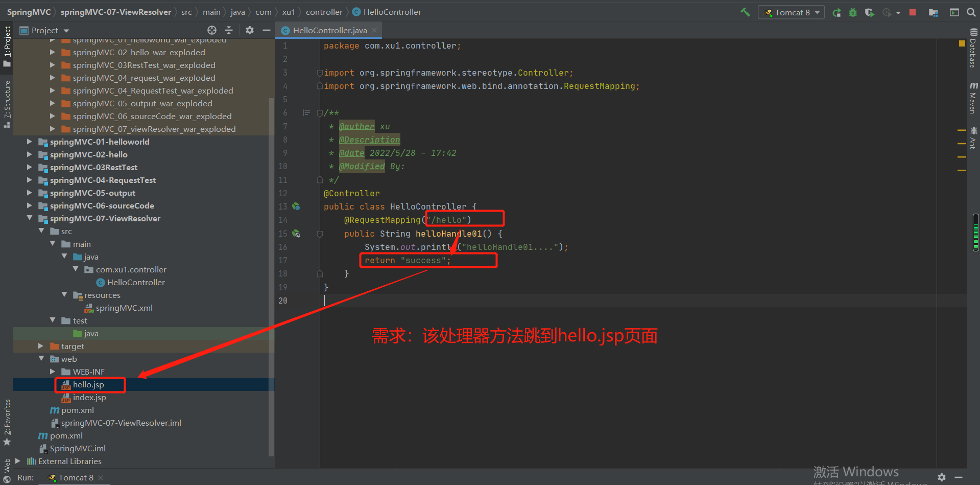
Task: Select the HelloController.java editor tab
Action: click(x=329, y=30)
